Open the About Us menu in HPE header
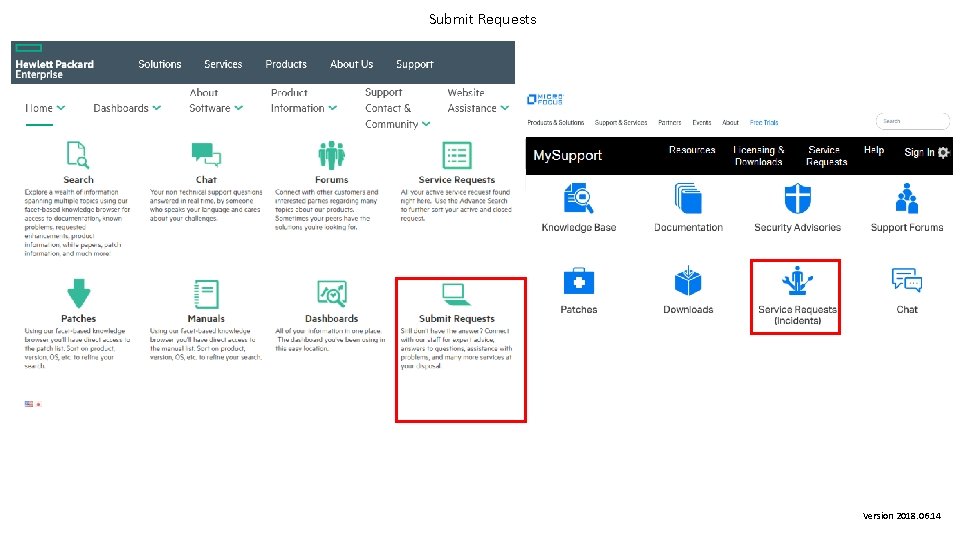The image size is (960, 540). point(351,64)
